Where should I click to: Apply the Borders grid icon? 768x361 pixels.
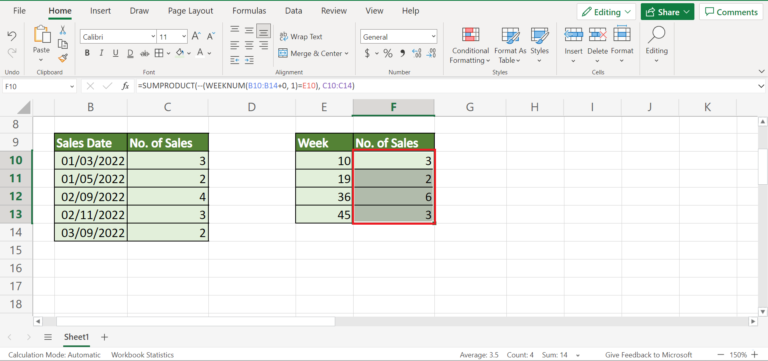[159, 53]
